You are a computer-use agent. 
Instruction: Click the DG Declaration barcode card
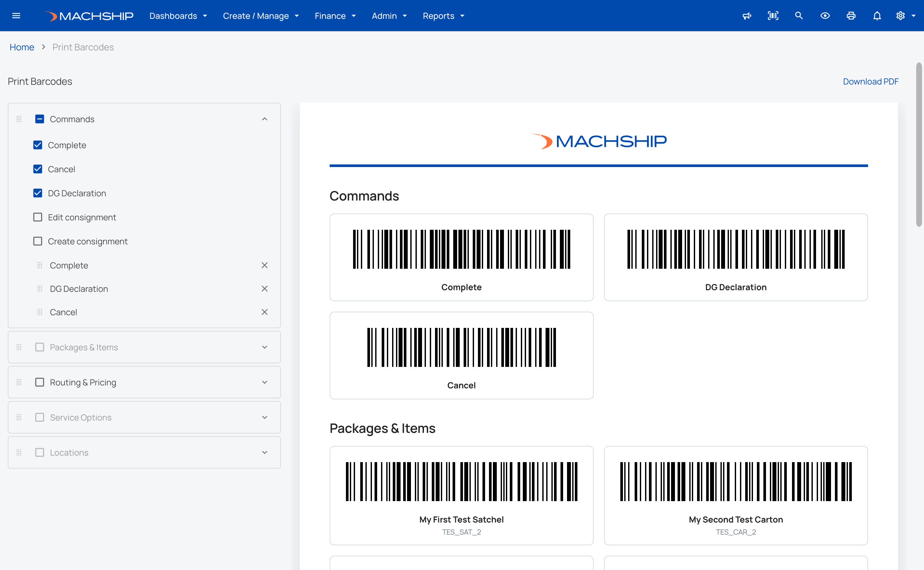[x=736, y=257]
